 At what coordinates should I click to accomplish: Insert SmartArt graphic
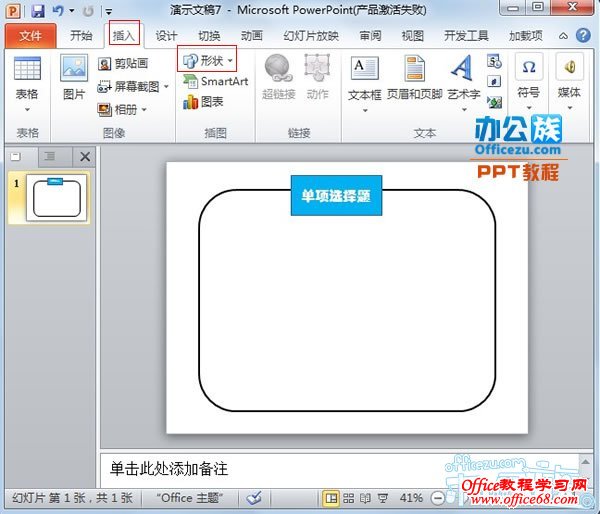pyautogui.click(x=216, y=82)
